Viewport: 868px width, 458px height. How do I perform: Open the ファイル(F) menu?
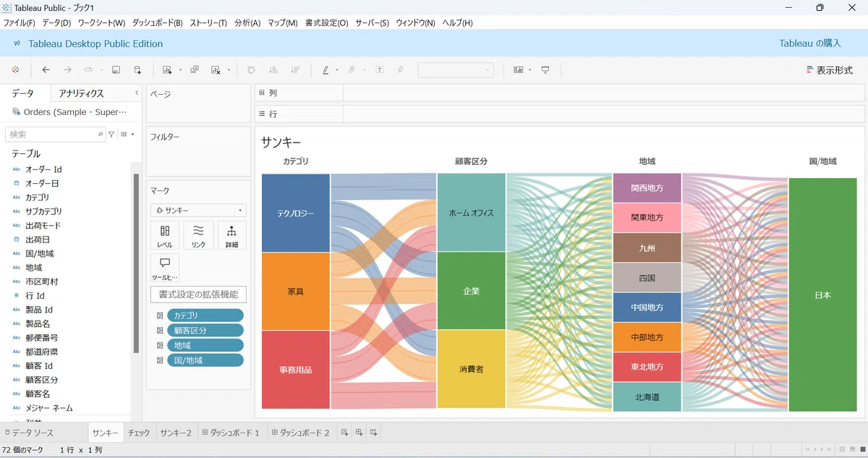19,23
